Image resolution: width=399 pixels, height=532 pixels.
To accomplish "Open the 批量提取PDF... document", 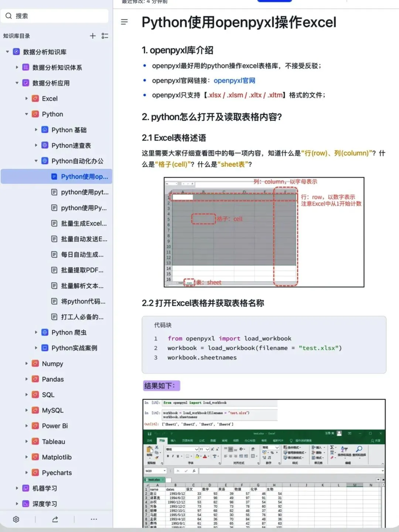I will point(82,270).
